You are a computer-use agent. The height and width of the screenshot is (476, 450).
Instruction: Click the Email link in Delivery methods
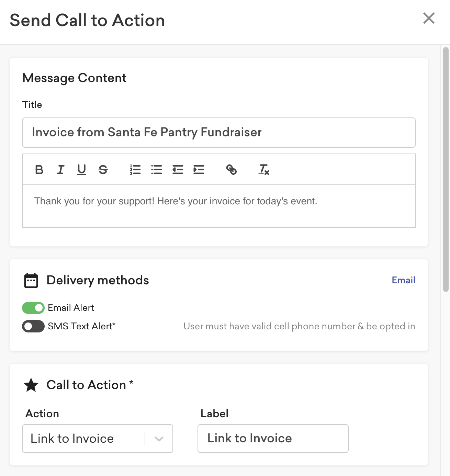[403, 280]
